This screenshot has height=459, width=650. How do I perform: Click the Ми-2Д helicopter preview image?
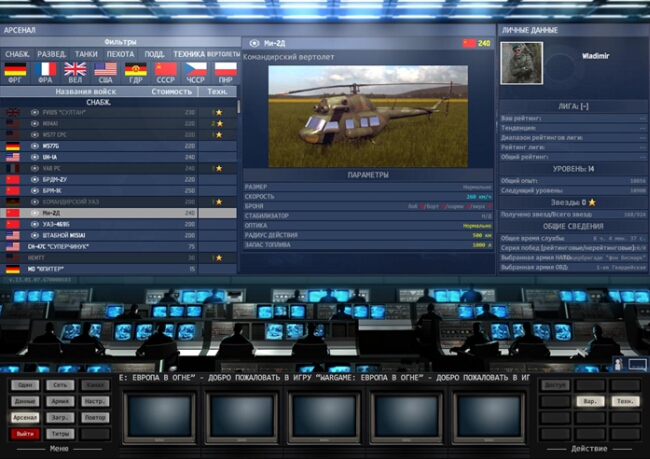pyautogui.click(x=368, y=116)
